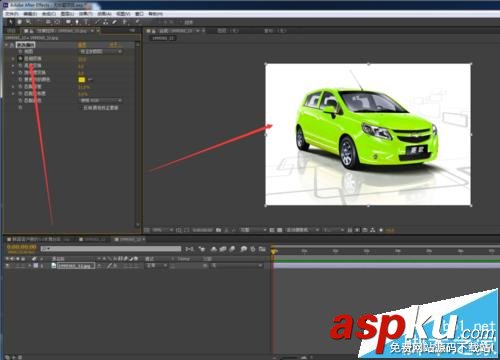Click the Effect Controls panel vertical scrollbar
The height and width of the screenshot is (360, 500).
(x=138, y=134)
